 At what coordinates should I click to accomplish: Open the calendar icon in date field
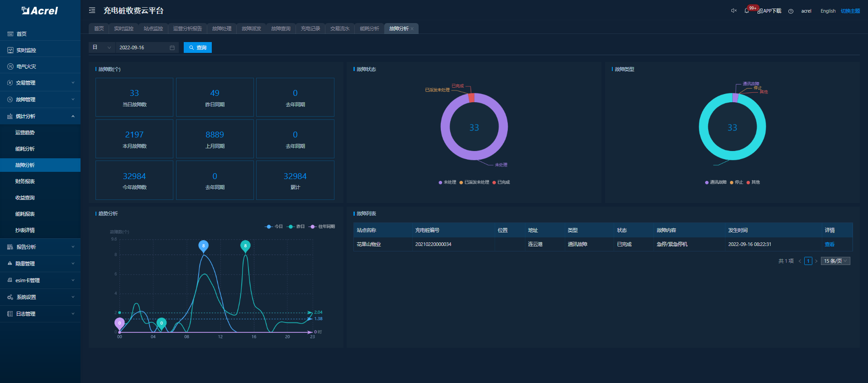pos(172,48)
